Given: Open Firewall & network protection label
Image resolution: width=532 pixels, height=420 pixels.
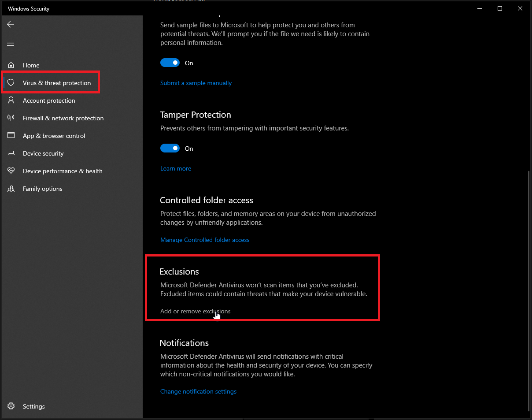Looking at the screenshot, I should click(63, 118).
